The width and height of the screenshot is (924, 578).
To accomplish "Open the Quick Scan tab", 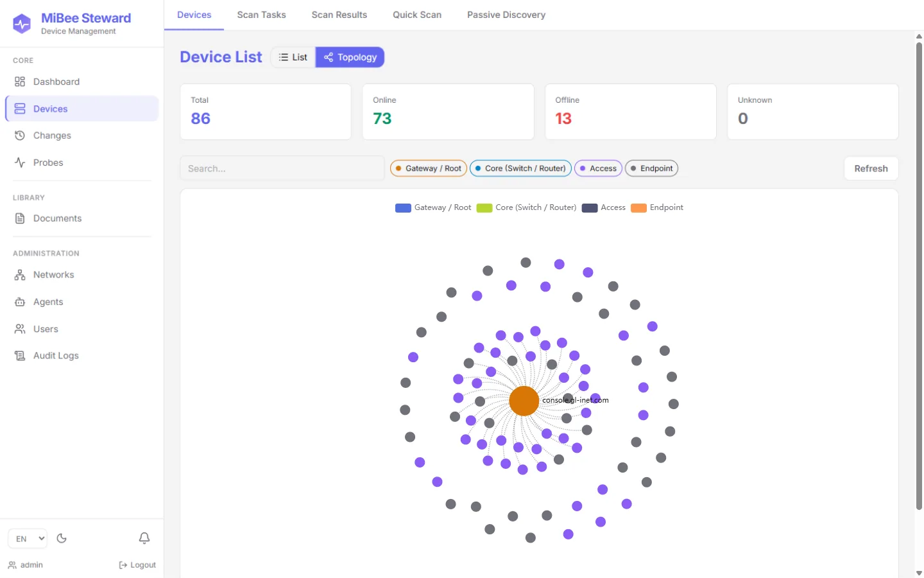I will pos(417,15).
